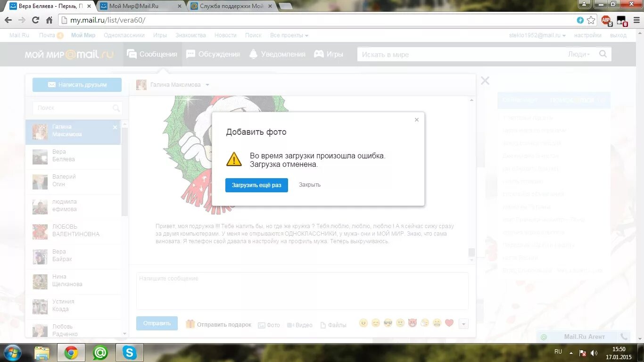Click the volume icon in system tray

tap(594, 353)
